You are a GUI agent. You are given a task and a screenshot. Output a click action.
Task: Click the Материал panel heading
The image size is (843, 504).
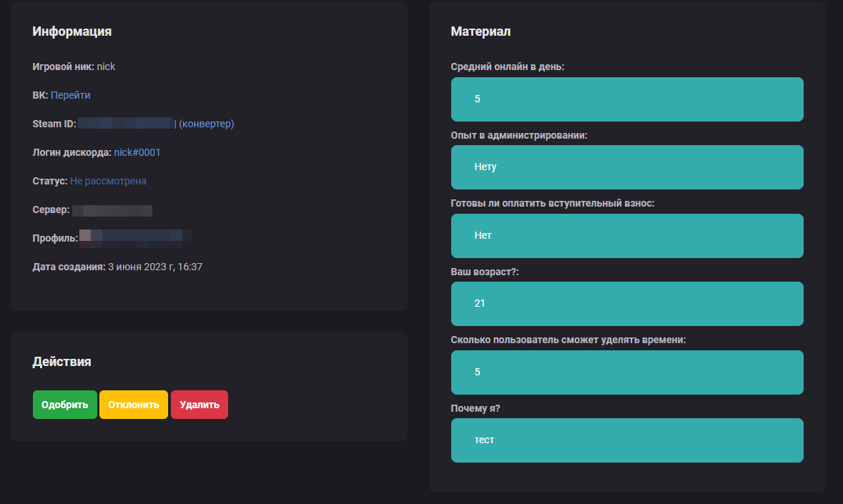(480, 31)
